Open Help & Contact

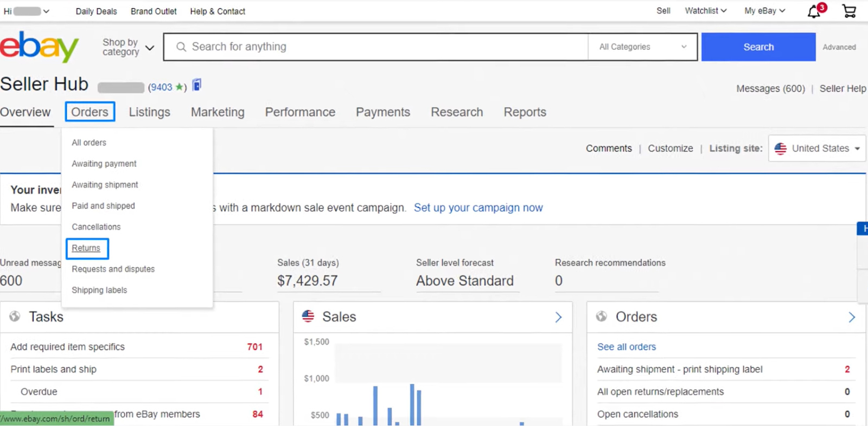[x=218, y=11]
